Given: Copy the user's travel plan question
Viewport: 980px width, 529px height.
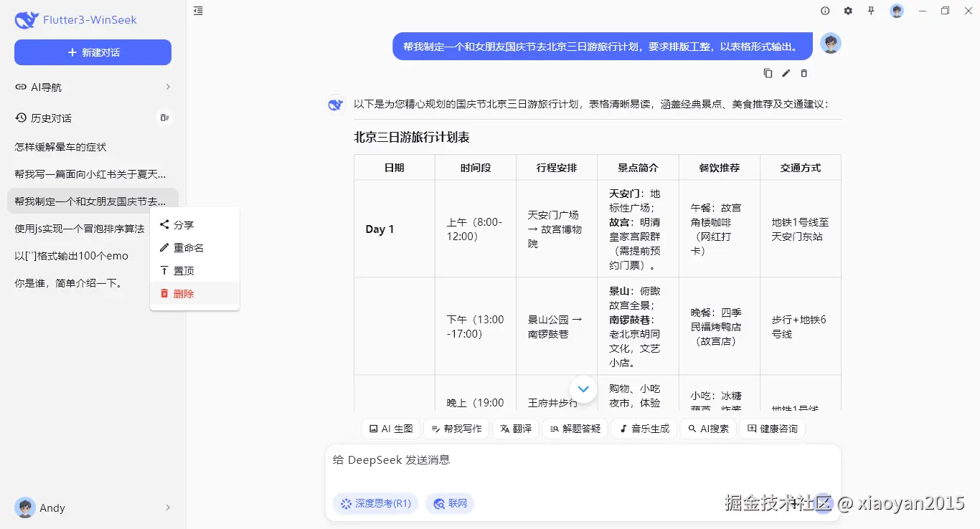Looking at the screenshot, I should click(768, 72).
